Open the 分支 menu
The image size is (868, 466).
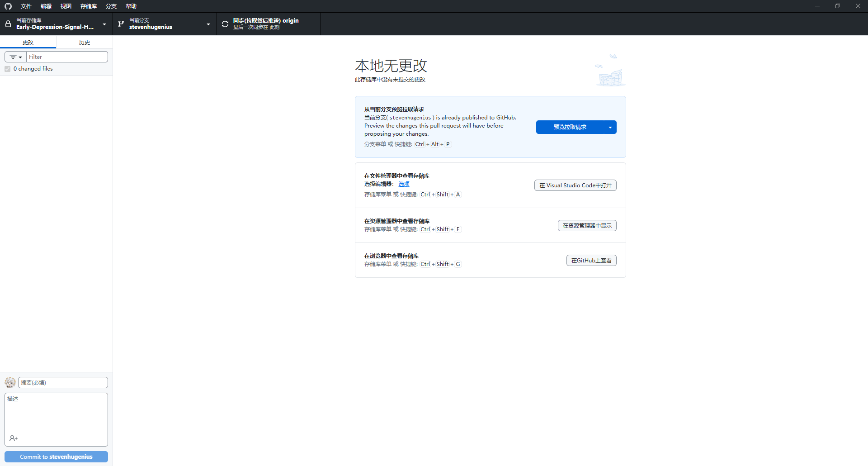[111, 6]
